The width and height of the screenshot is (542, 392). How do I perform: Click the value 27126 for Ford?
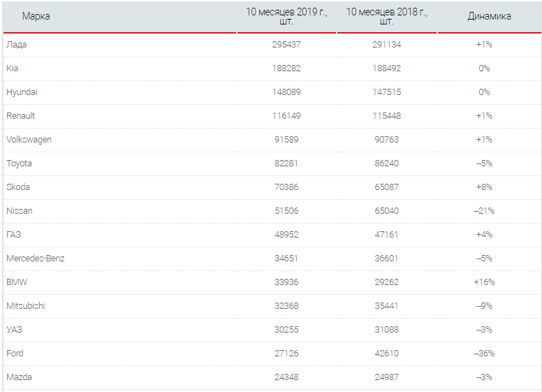click(286, 354)
